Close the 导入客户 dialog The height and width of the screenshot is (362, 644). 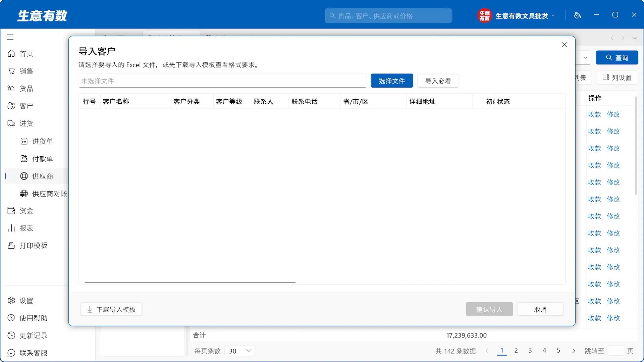(565, 45)
